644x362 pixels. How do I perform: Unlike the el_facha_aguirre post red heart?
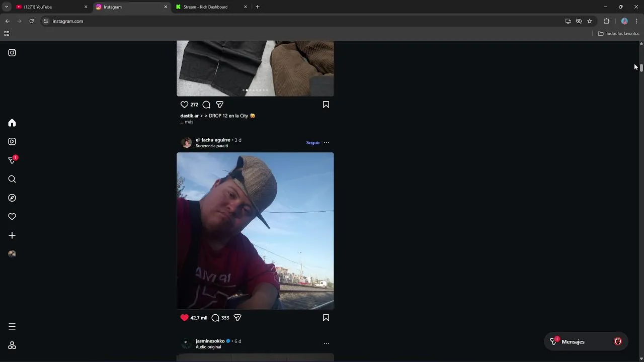[184, 318]
